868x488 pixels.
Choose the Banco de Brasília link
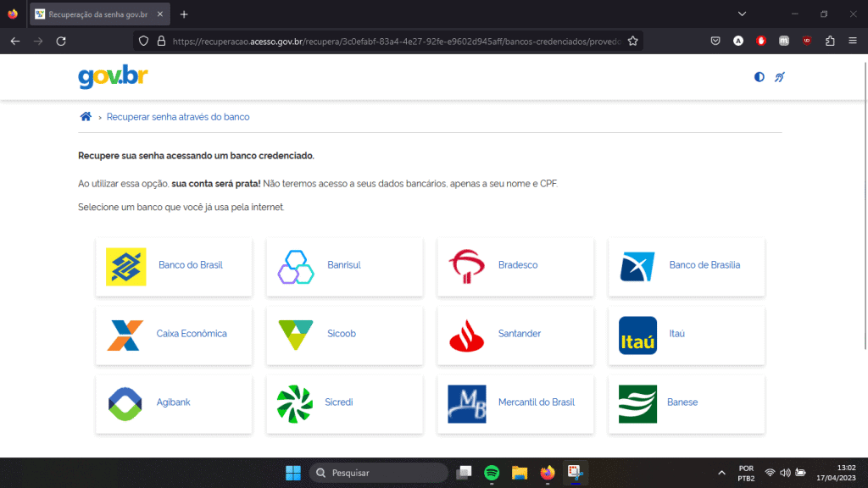(x=704, y=265)
